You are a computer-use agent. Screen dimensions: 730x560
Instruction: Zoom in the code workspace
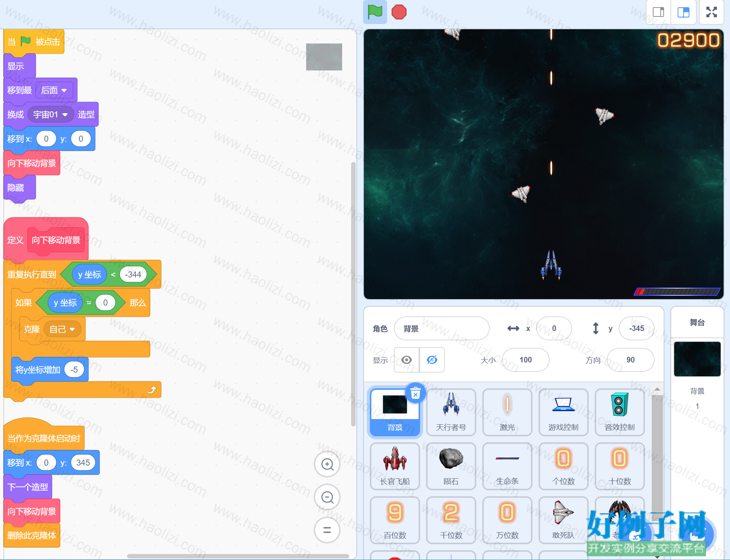tap(327, 464)
